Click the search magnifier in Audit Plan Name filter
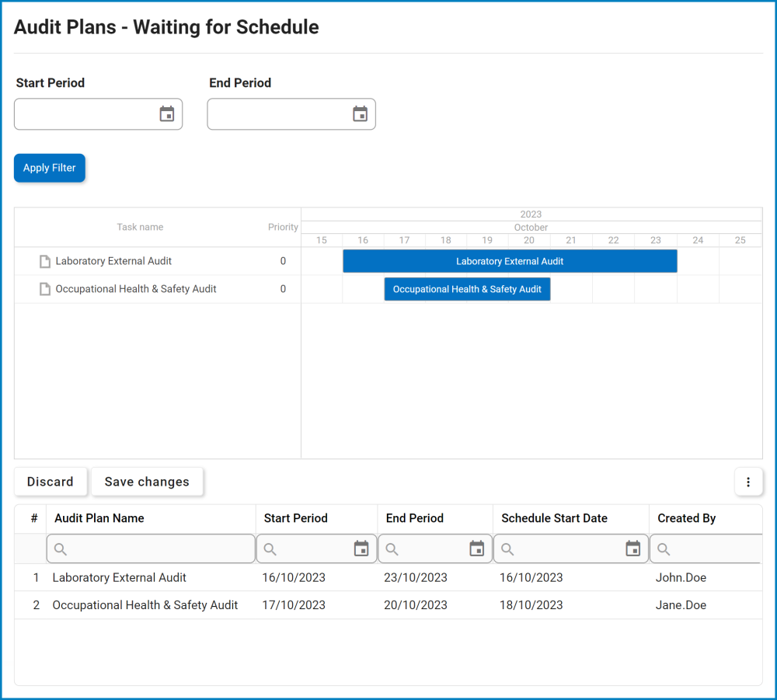The image size is (777, 700). [60, 549]
